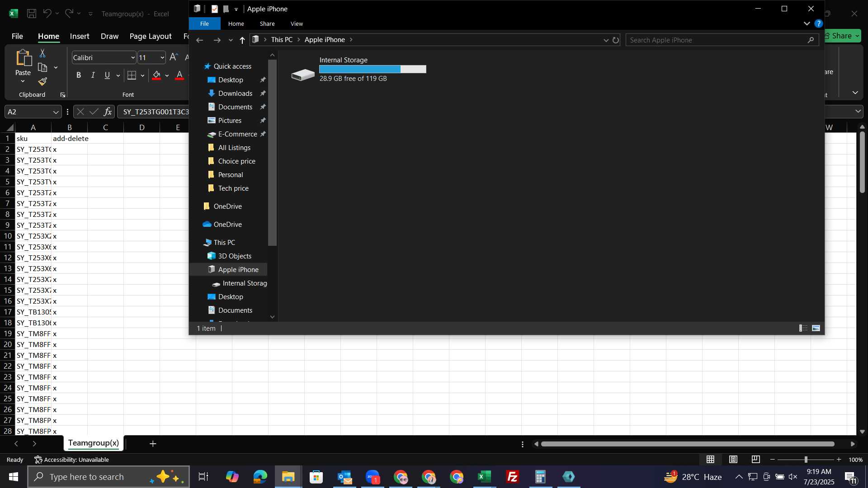This screenshot has height=488, width=868.
Task: Open the Name Box dropdown
Action: pyautogui.click(x=56, y=112)
